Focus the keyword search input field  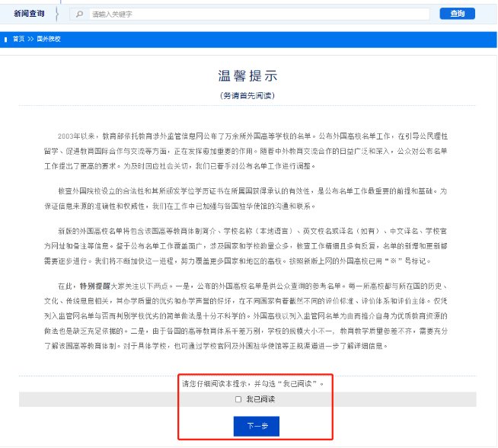pos(259,14)
